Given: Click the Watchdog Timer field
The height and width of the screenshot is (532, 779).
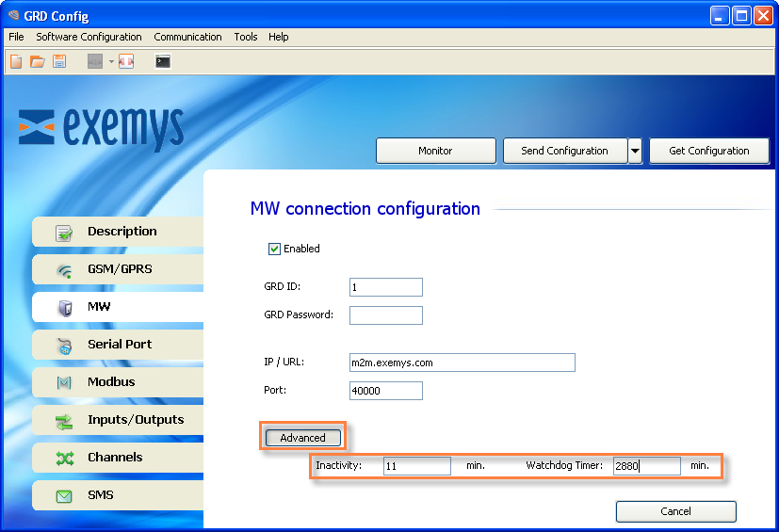Looking at the screenshot, I should point(647,466).
